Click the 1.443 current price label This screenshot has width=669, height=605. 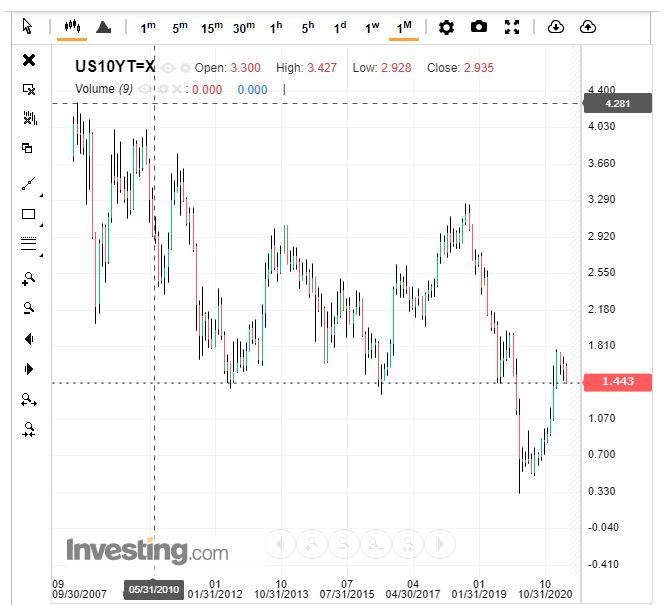tap(617, 383)
